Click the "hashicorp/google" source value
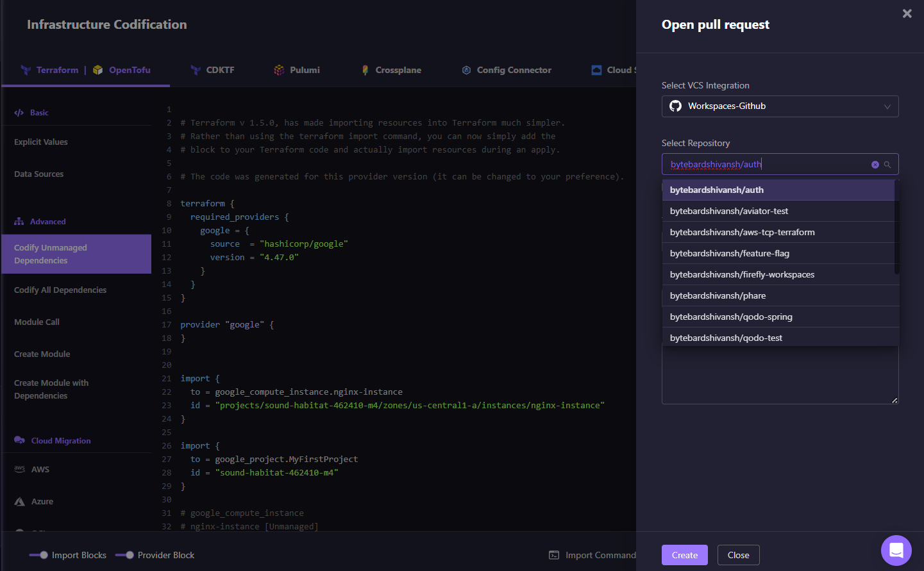The width and height of the screenshot is (924, 571). 304,244
